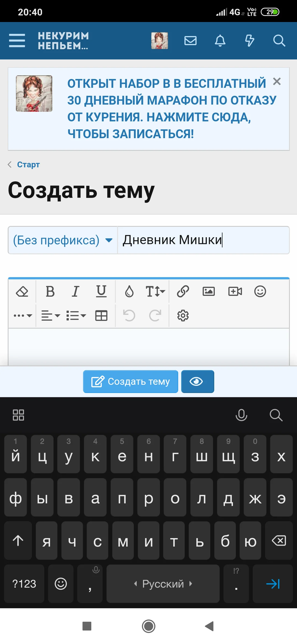Tap the Русский space bar
This screenshot has height=644, width=297.
[163, 584]
